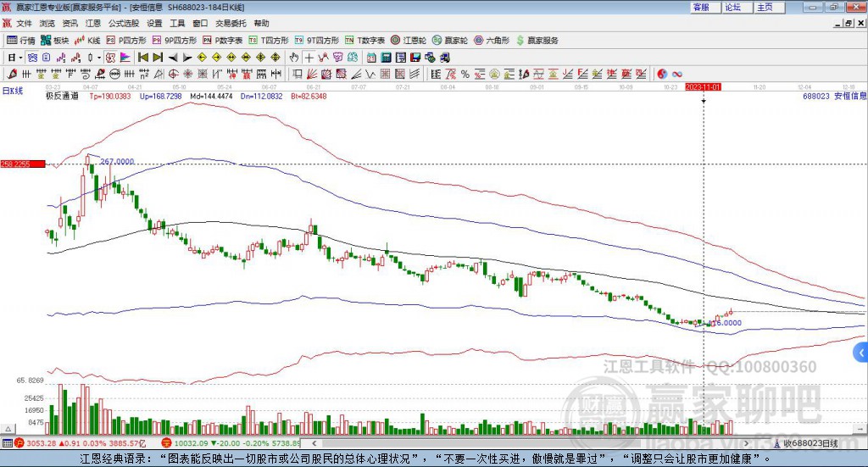This screenshot has width=868, height=467.
Task: Click the Up=168.7298 value
Action: [x=160, y=96]
